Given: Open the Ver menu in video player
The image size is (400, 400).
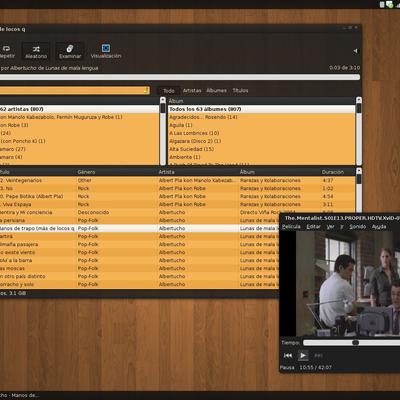Looking at the screenshot, I should (x=330, y=227).
